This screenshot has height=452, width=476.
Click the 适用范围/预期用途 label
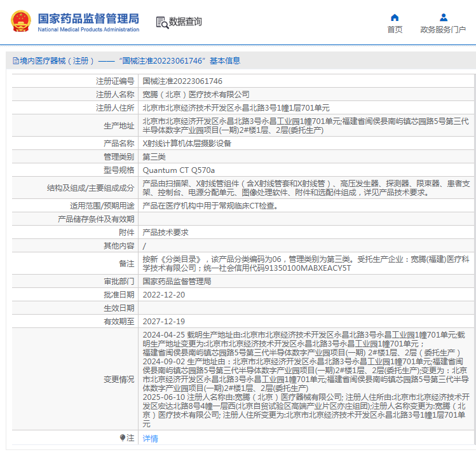tap(102, 205)
